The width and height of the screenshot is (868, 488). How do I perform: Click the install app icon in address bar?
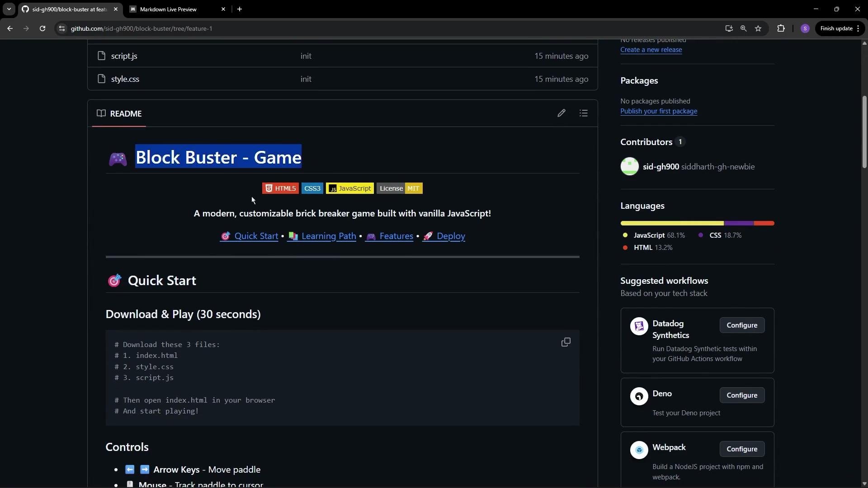tap(729, 28)
